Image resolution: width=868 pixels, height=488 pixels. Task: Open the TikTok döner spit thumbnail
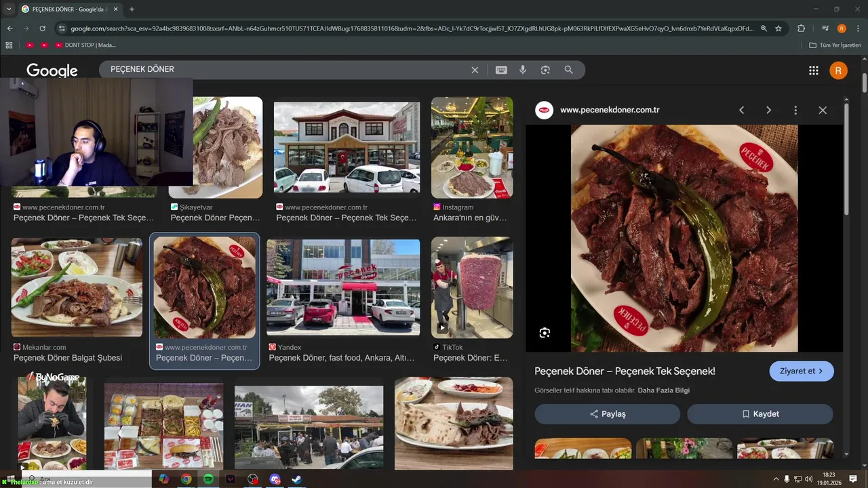[x=472, y=287]
